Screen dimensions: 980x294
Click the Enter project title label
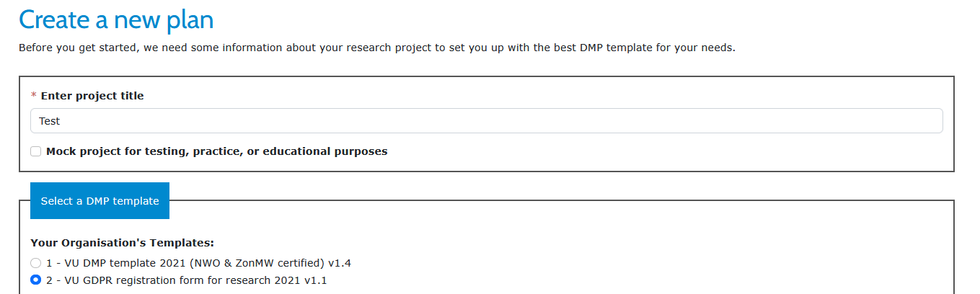pos(92,96)
